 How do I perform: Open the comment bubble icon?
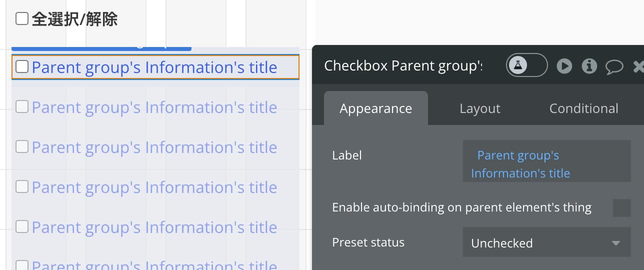click(x=614, y=66)
